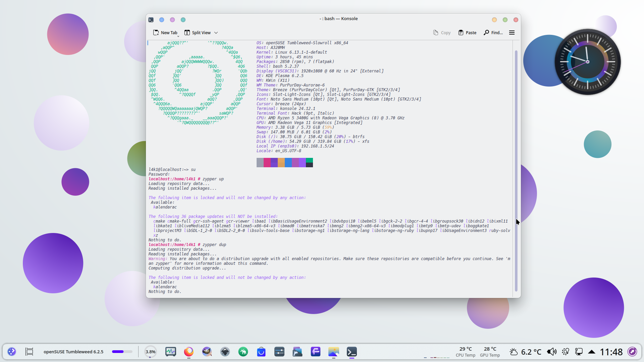
Task: Click the 'zypper up' command text
Action: (213, 179)
